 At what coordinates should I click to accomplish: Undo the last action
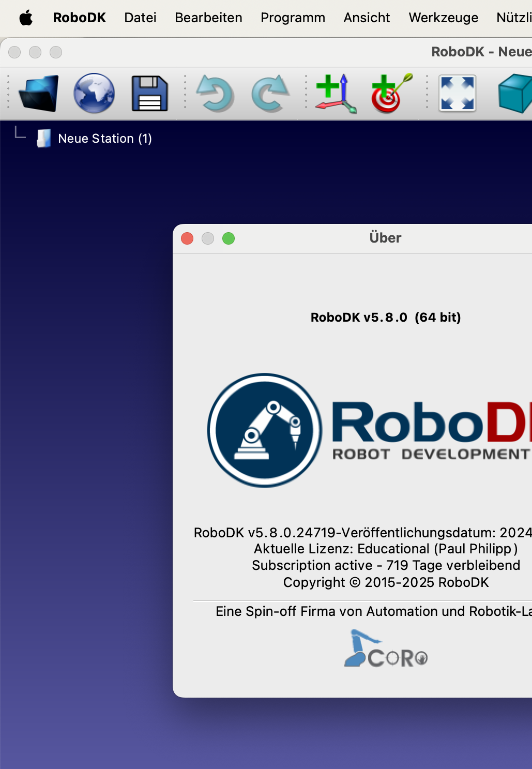click(215, 94)
